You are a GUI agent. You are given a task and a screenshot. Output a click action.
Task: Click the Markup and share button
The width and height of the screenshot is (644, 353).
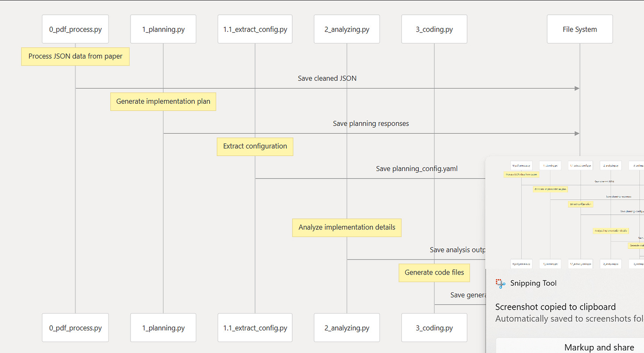coord(570,345)
